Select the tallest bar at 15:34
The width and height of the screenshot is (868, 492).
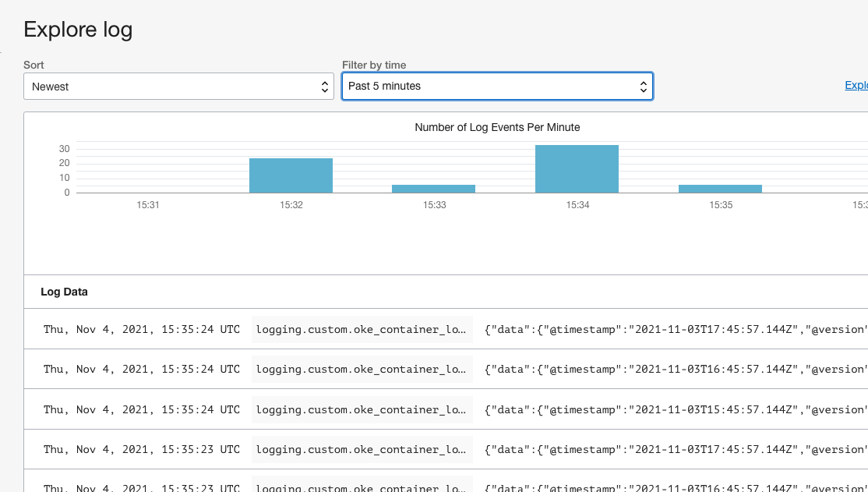[x=577, y=168]
